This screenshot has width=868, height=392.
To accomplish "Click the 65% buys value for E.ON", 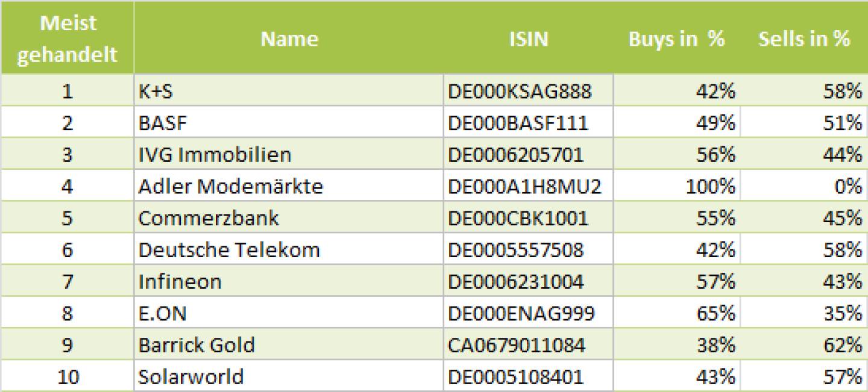I will click(x=715, y=314).
